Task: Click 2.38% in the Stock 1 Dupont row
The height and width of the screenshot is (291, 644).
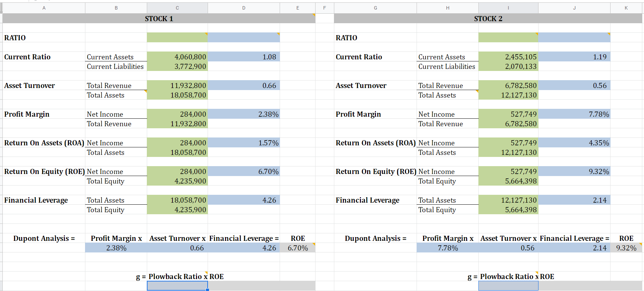Action: coord(116,248)
